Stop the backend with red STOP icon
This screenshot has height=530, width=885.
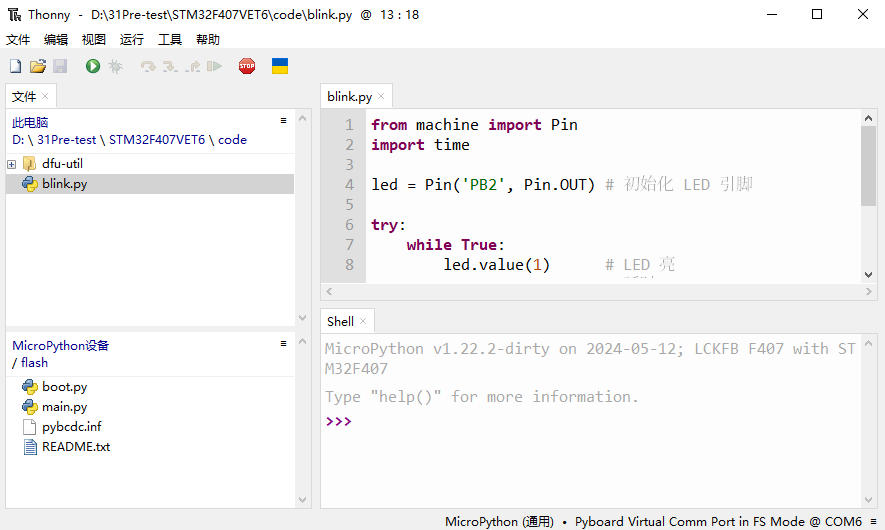pos(247,67)
